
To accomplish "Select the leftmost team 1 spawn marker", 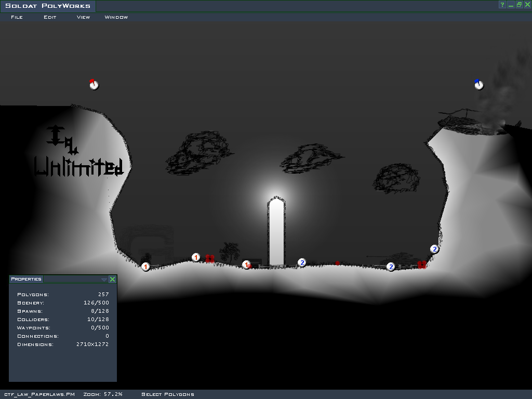I will (x=146, y=267).
